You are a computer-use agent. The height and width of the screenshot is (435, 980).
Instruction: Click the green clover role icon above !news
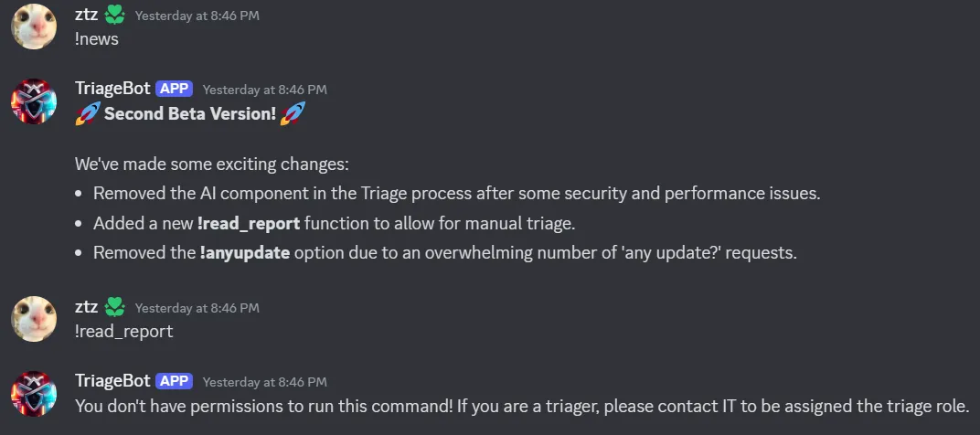coord(115,15)
